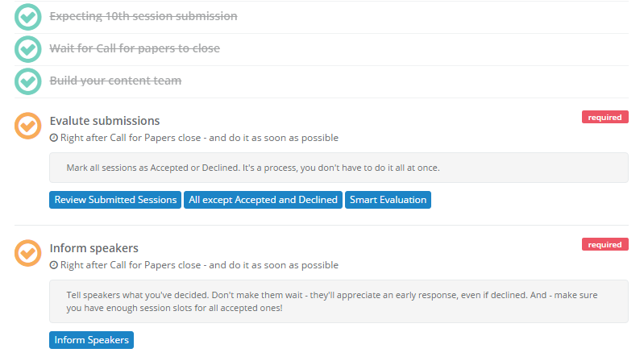The height and width of the screenshot is (361, 644).
Task: Toggle the Build your content team checkmark
Action: [x=28, y=81]
